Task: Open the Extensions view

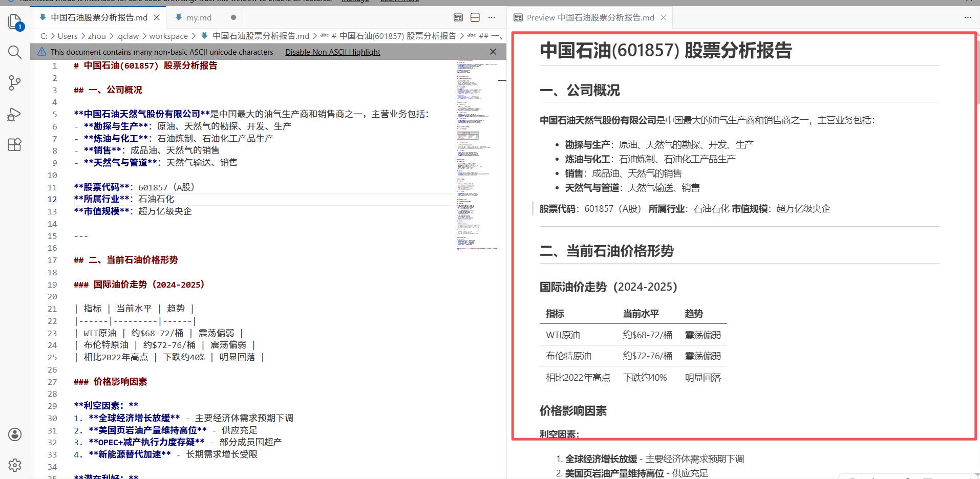Action: click(x=15, y=145)
